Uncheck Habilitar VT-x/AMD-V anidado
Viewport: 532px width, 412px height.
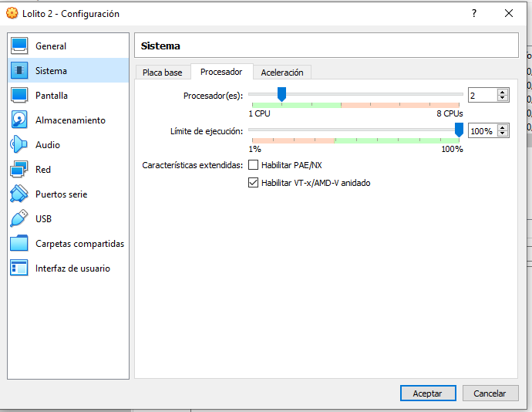pos(253,183)
